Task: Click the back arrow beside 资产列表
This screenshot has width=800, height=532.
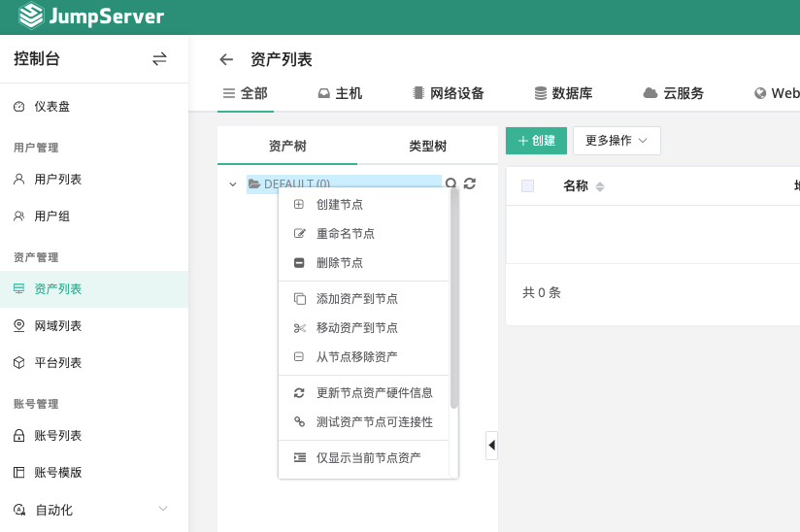Action: (226, 59)
